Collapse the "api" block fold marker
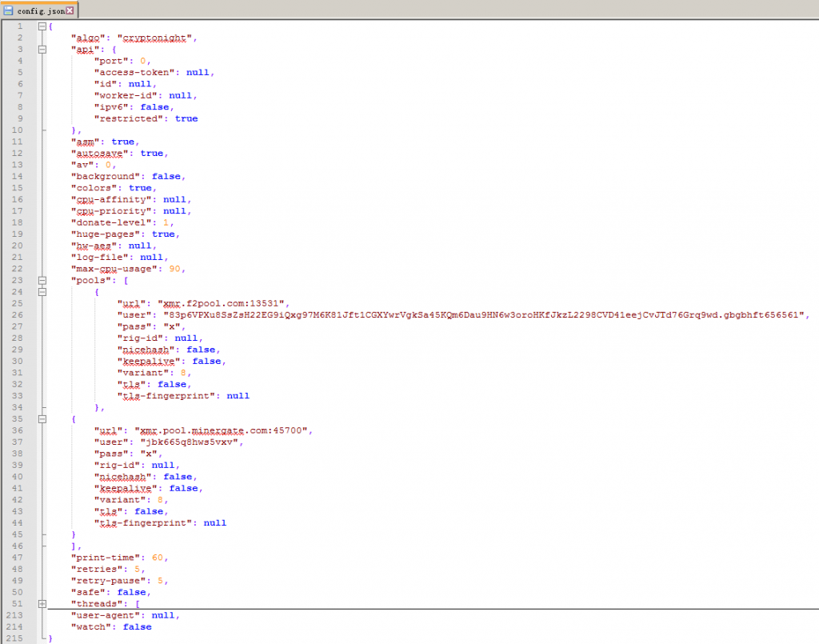Viewport: 819px width, 644px height. click(42, 50)
